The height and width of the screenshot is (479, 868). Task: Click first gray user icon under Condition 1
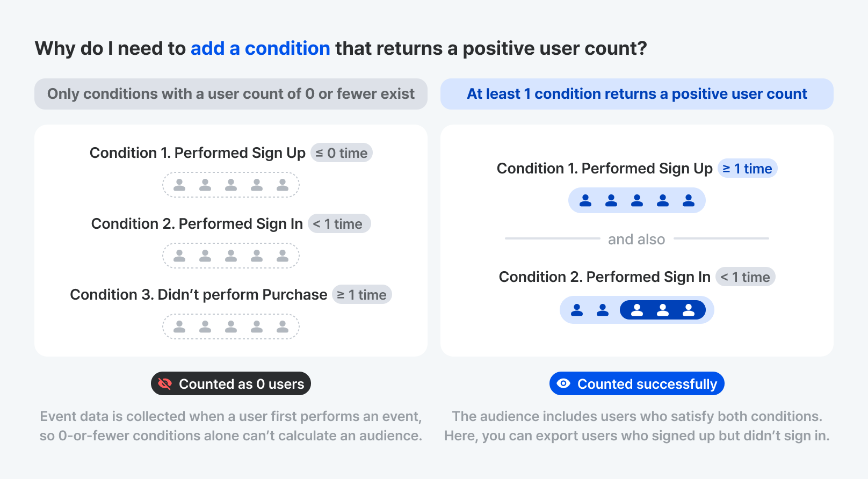pos(179,185)
